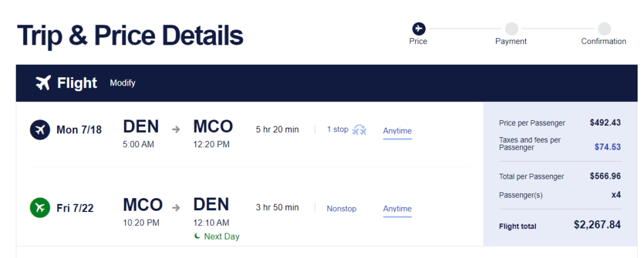Click the Price step airplane icon
This screenshot has width=644, height=258.
(x=418, y=29)
